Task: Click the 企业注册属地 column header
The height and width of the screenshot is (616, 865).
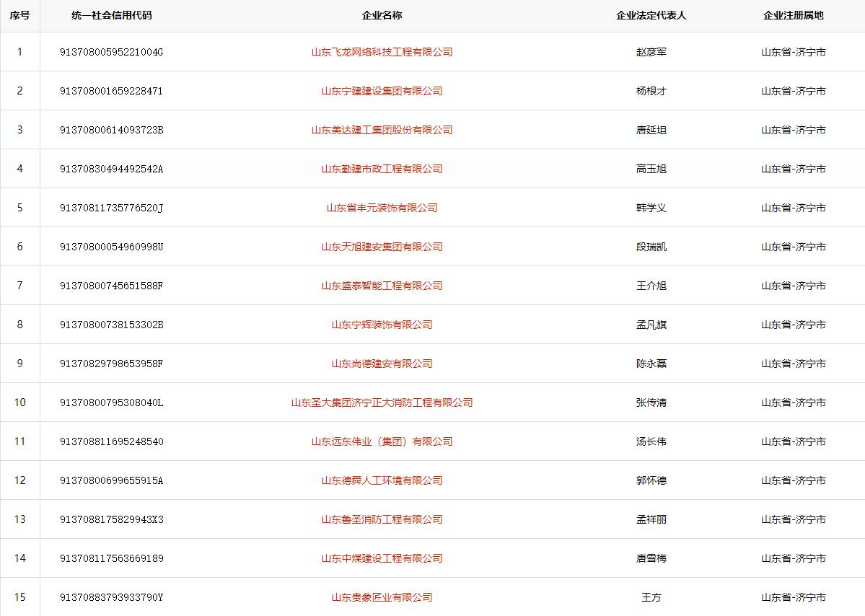Action: click(793, 15)
